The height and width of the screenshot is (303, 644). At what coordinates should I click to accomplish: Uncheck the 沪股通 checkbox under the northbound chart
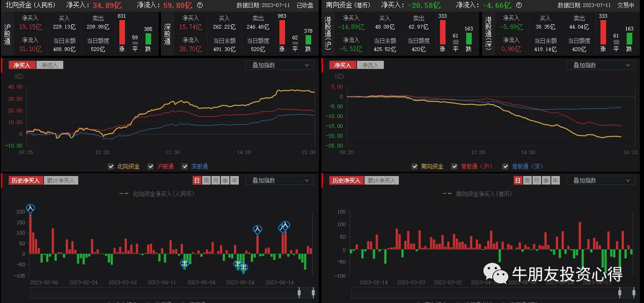[151, 166]
